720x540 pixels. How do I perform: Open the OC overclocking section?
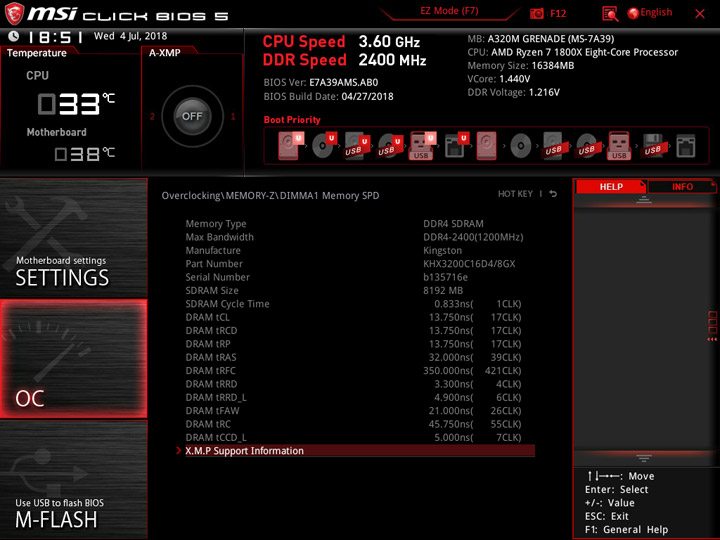(73, 359)
